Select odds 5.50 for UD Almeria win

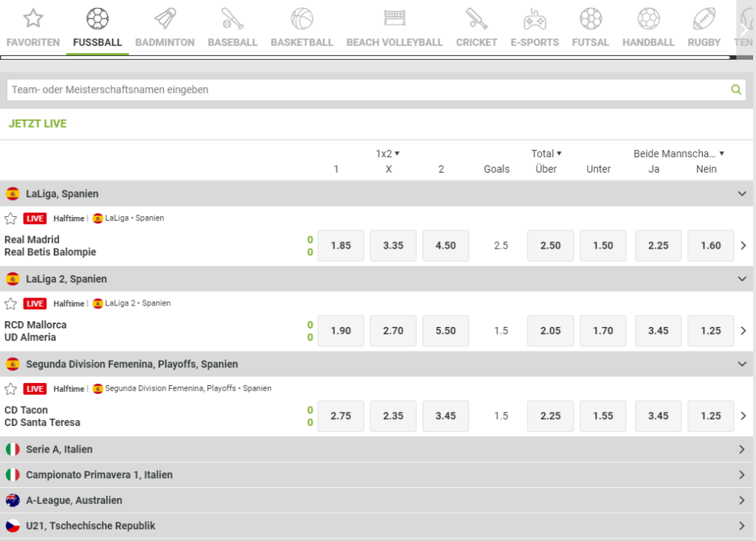(x=445, y=331)
